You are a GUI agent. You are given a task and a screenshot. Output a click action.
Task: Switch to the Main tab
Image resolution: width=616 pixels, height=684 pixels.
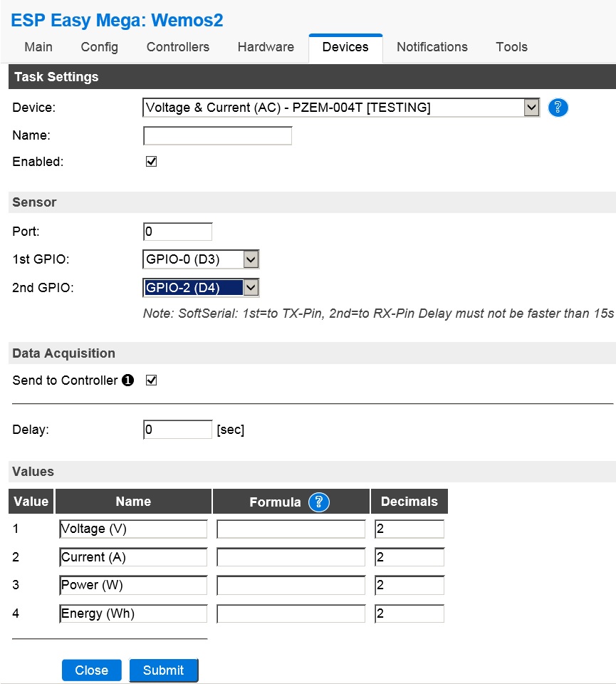point(38,47)
